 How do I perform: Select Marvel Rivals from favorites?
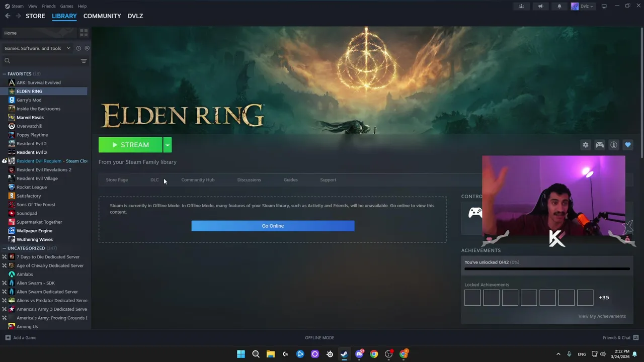[30, 117]
